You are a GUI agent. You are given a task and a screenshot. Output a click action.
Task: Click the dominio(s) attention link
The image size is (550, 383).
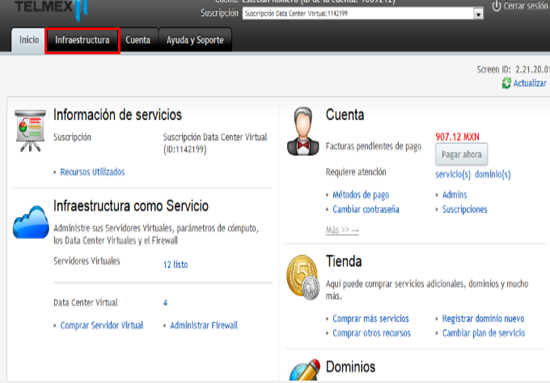point(492,174)
